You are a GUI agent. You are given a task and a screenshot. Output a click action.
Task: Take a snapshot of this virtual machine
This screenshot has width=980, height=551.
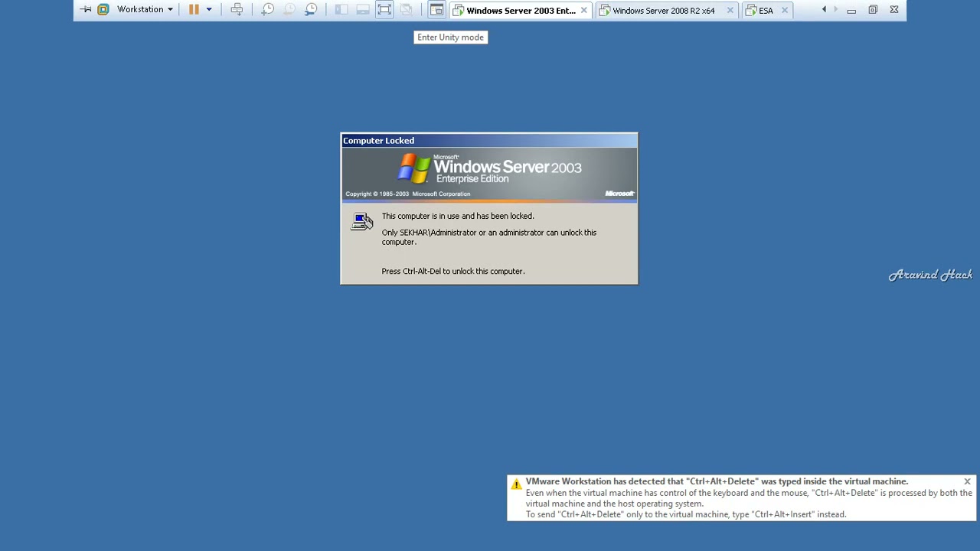coord(268,10)
